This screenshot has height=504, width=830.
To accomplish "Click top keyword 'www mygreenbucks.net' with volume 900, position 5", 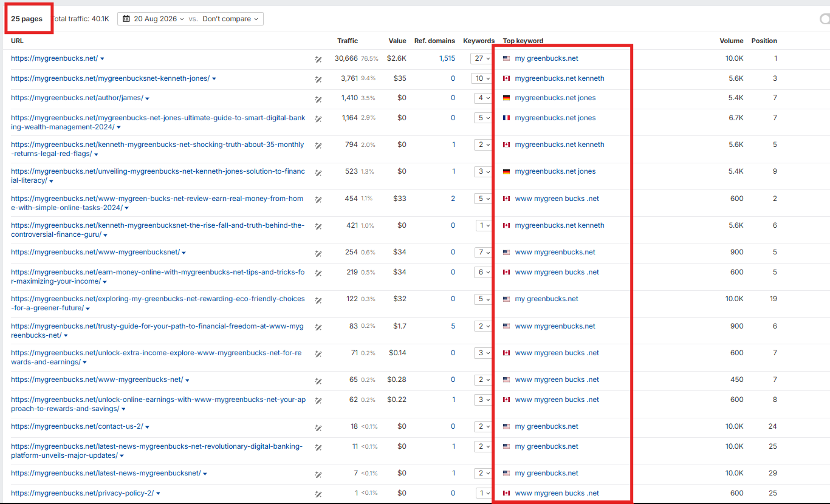I will (x=555, y=252).
